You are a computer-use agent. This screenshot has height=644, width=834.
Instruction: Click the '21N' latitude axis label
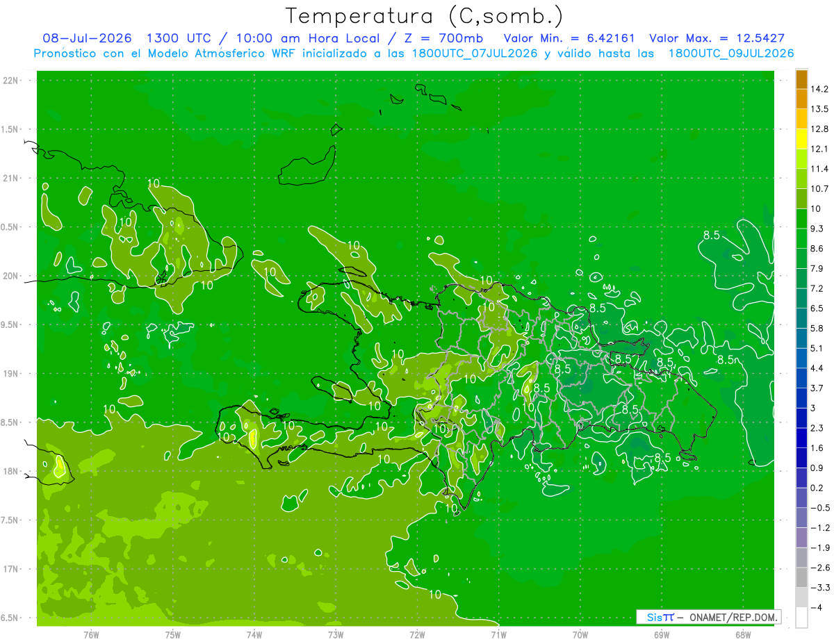coord(10,178)
